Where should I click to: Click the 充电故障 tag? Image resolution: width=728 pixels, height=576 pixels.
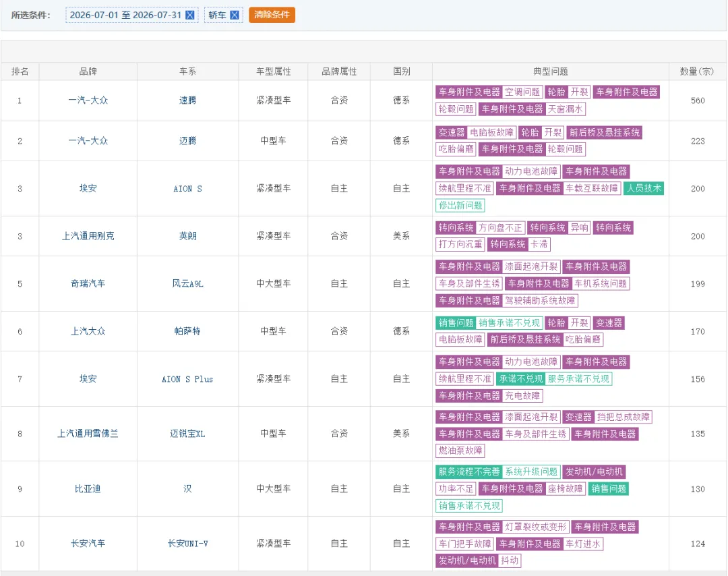click(x=522, y=396)
